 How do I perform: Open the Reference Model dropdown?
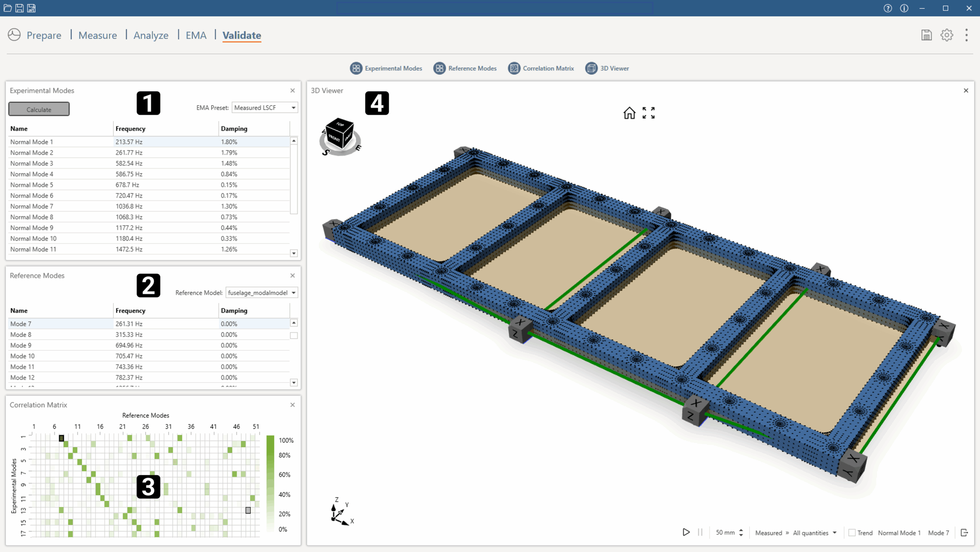pyautogui.click(x=261, y=293)
